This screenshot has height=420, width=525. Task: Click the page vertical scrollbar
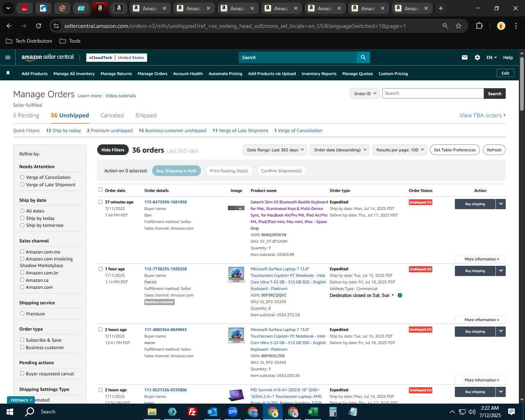pyautogui.click(x=522, y=84)
